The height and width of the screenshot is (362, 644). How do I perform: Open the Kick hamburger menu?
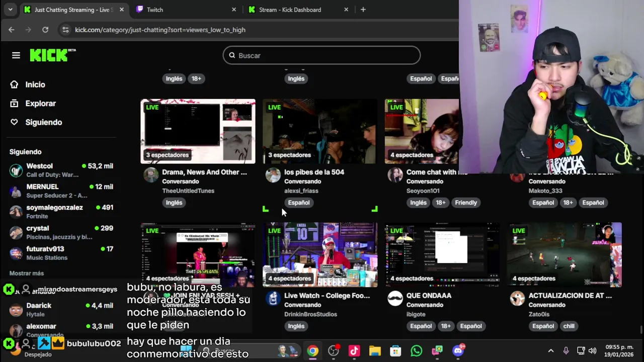point(16,55)
